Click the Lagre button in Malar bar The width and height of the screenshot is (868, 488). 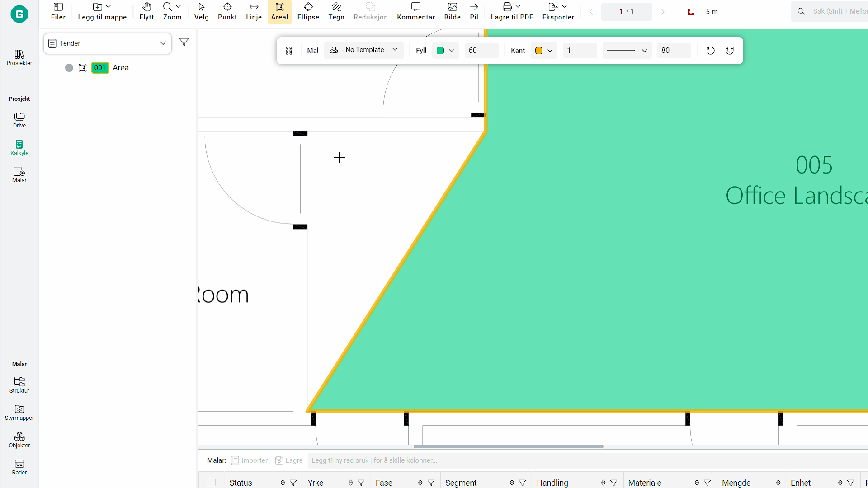[289, 460]
